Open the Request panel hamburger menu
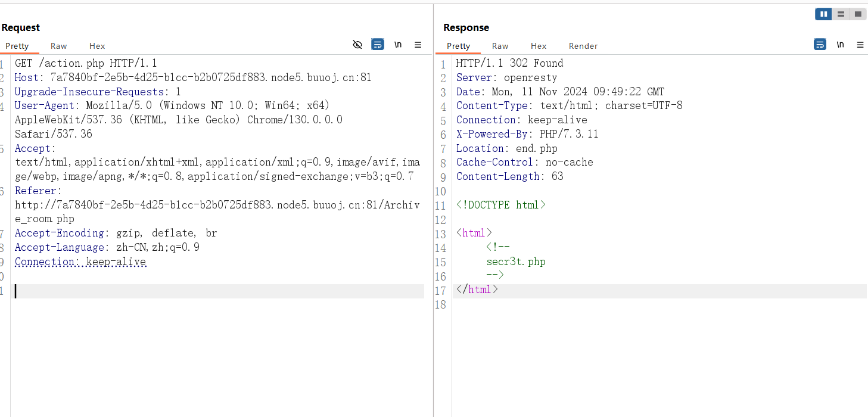Image resolution: width=868 pixels, height=417 pixels. [418, 45]
